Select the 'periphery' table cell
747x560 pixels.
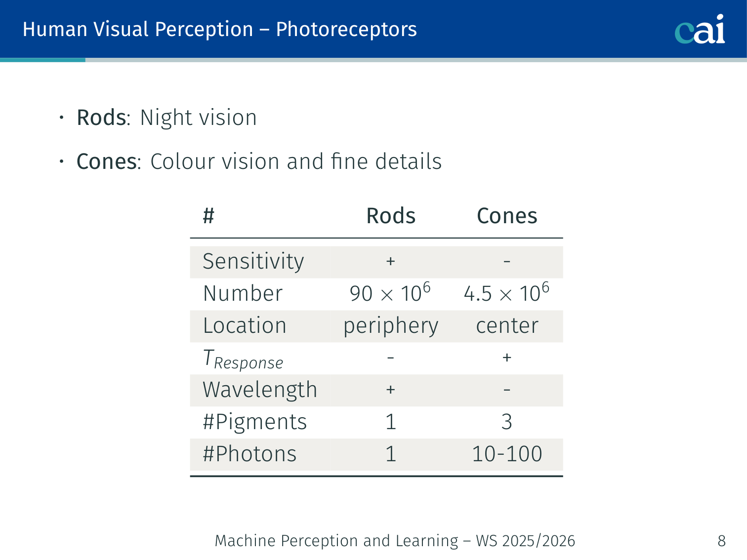point(391,326)
